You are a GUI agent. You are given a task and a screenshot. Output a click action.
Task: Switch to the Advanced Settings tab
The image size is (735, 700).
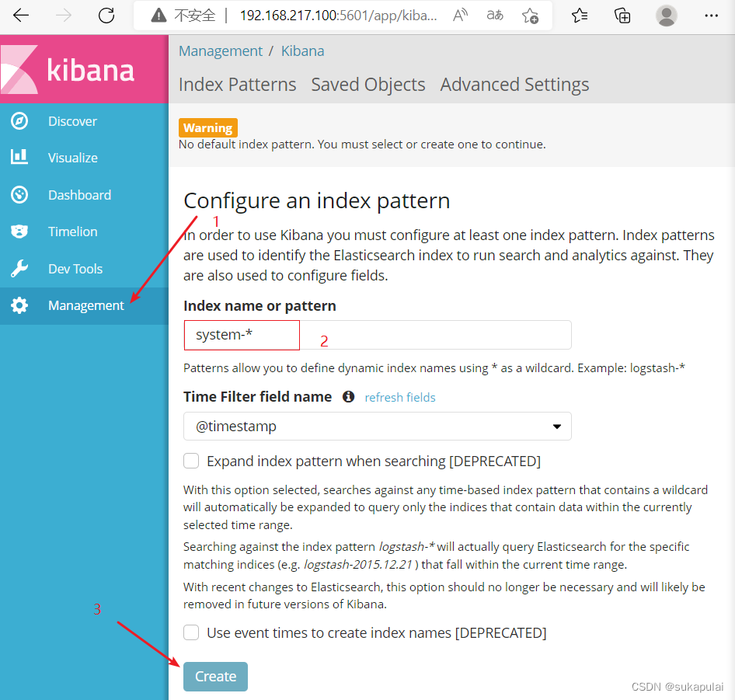click(x=514, y=85)
